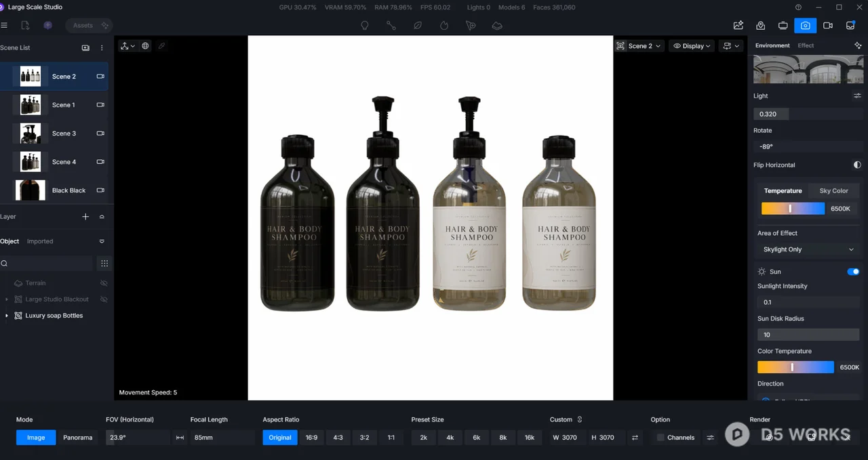
Task: Enable the Channels checkbox
Action: click(660, 438)
